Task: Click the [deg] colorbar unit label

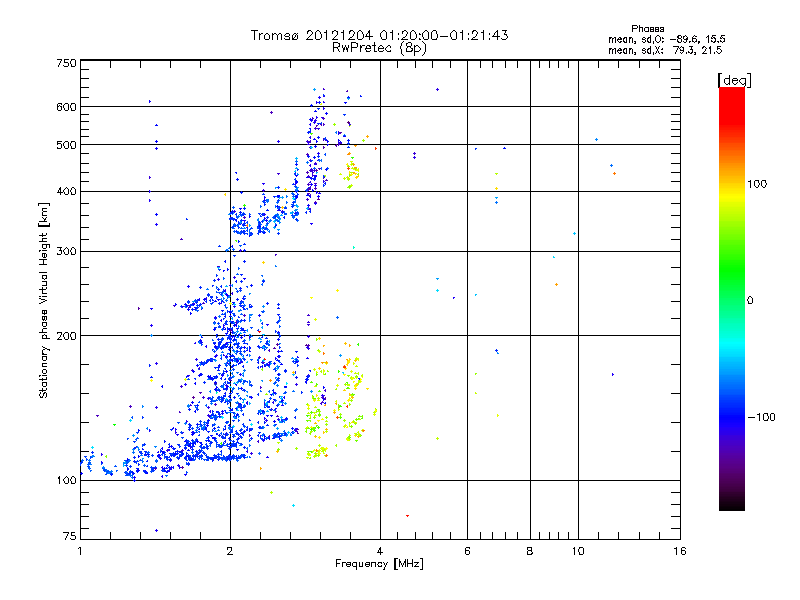Action: point(734,80)
